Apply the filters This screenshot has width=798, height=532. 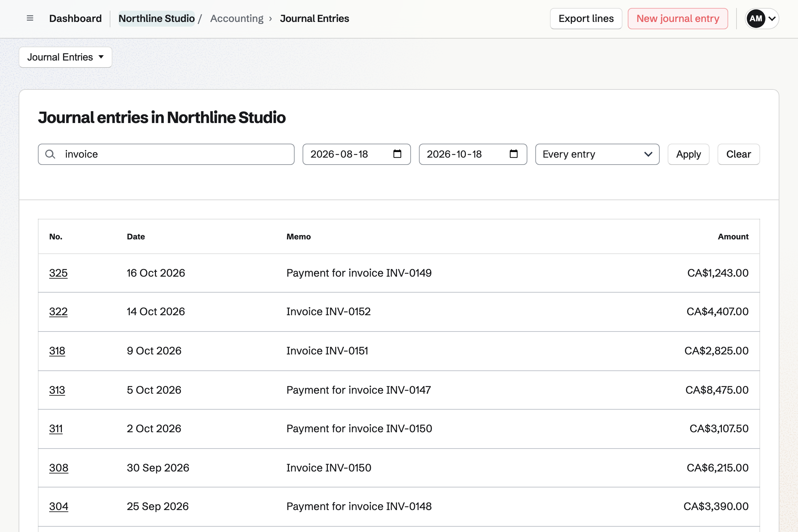(688, 154)
